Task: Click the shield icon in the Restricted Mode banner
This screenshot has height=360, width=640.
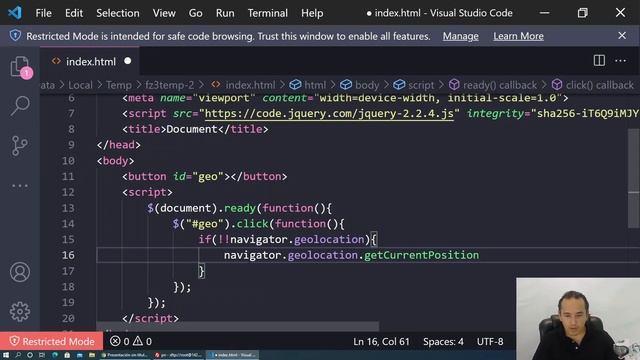Action: (15, 36)
